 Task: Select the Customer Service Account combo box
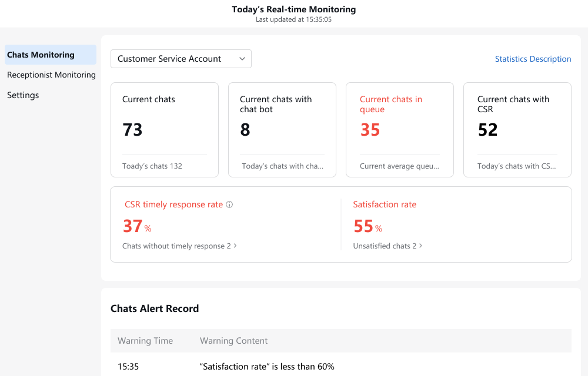181,59
